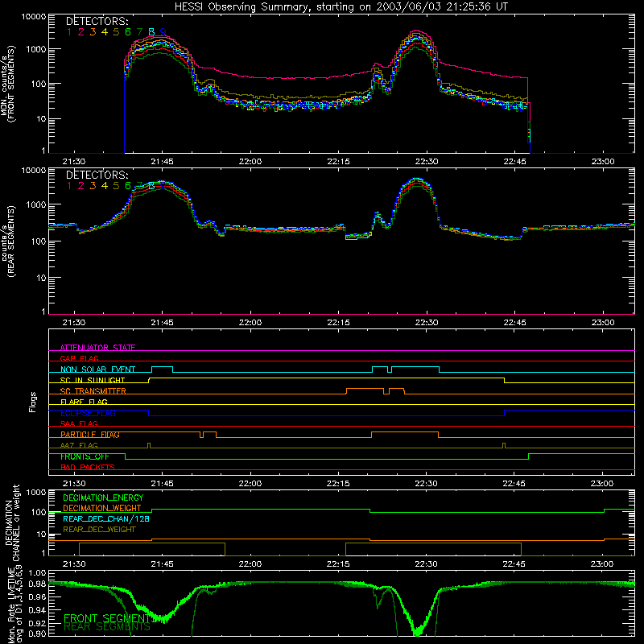Select green detector 6 in front segments legend
This screenshot has width=644, height=644.
pos(128,32)
